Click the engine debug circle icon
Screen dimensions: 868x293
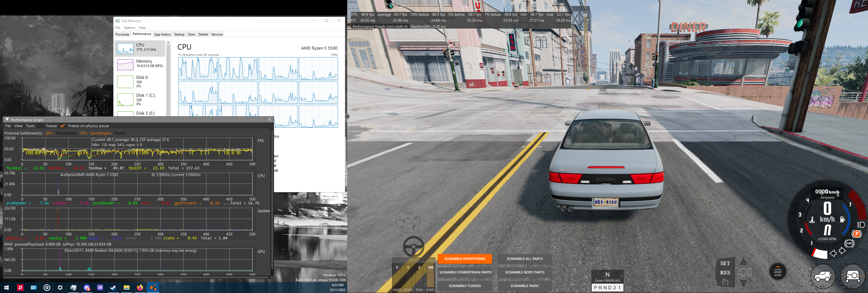pyautogui.click(x=408, y=221)
